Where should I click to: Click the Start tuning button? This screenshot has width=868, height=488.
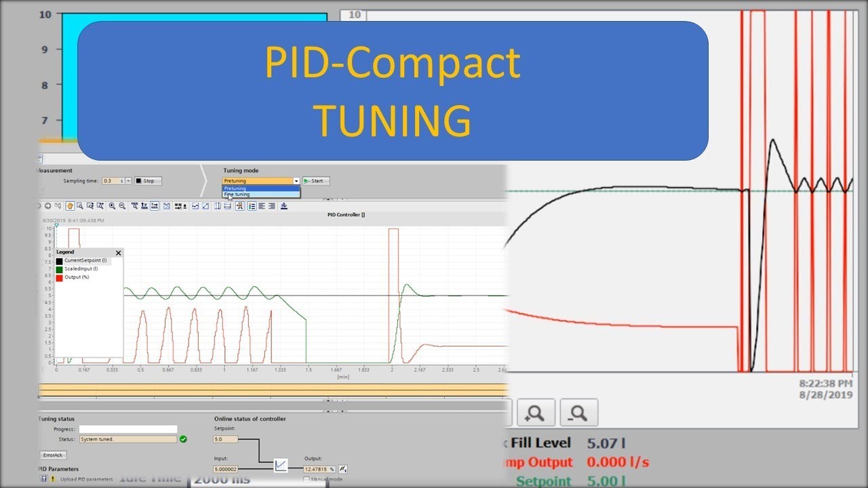coord(316,181)
